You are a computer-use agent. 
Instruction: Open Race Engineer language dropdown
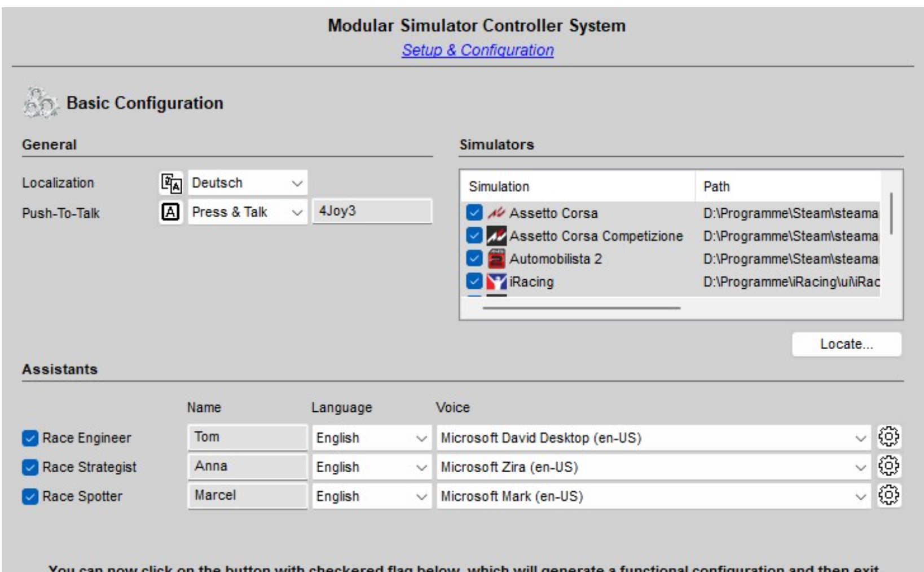(x=372, y=438)
